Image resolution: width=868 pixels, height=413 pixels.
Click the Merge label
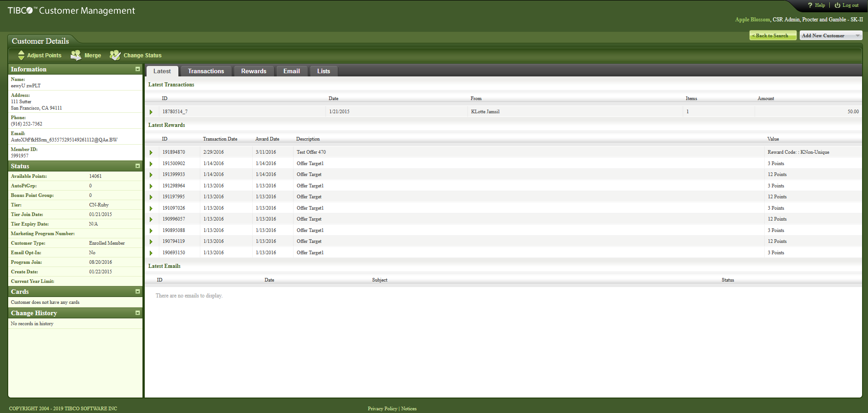[x=93, y=55]
